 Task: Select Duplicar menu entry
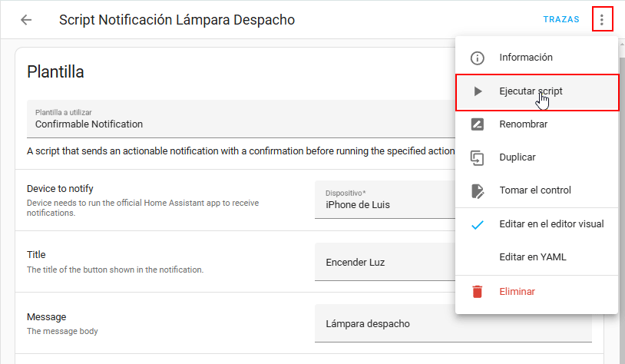click(517, 157)
